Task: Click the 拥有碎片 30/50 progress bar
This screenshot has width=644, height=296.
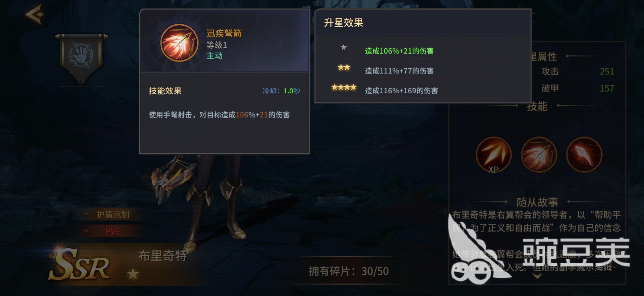Action: coord(348,271)
